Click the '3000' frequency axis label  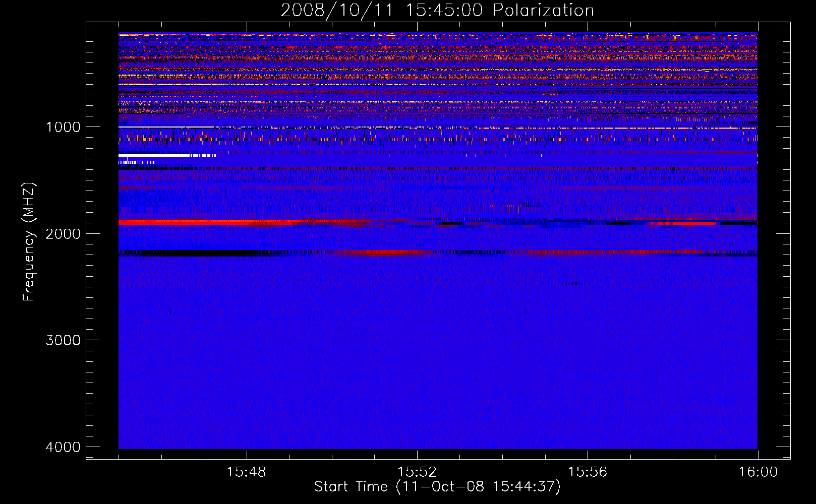63,340
